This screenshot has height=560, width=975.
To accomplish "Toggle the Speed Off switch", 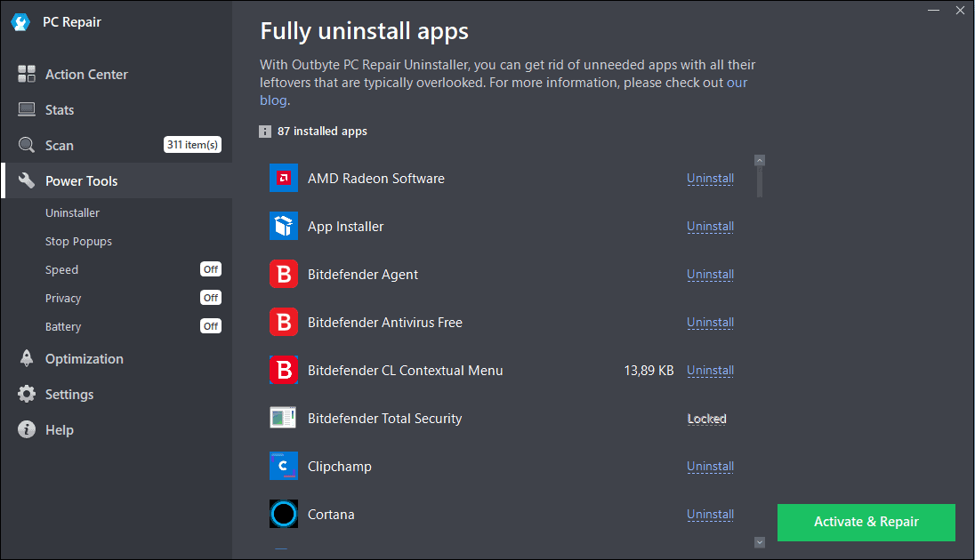I will click(x=211, y=269).
